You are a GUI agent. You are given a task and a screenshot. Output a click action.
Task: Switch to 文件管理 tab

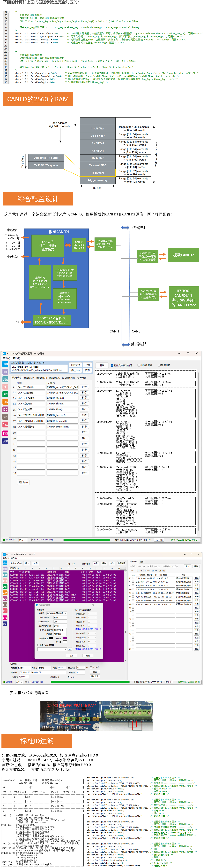82,378
